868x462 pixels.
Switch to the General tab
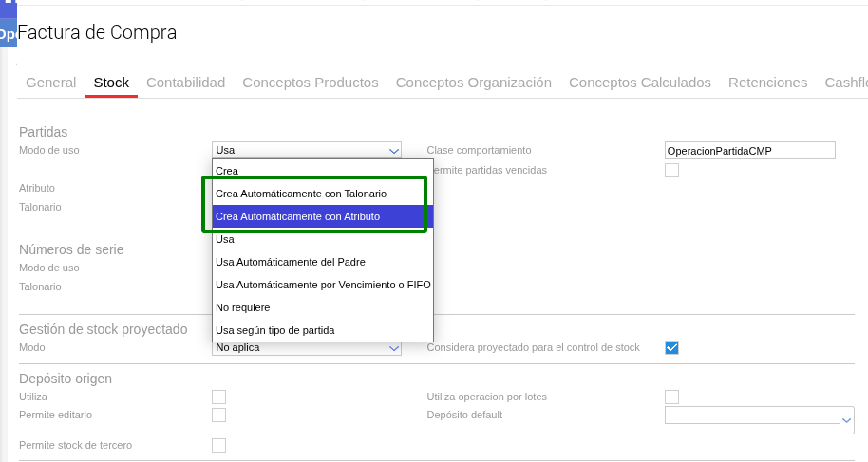click(x=50, y=83)
